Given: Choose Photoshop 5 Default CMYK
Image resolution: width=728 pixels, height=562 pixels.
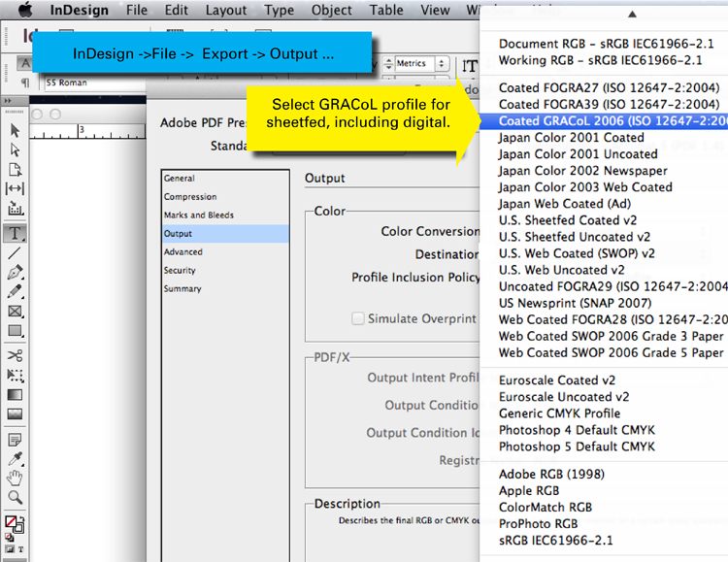Looking at the screenshot, I should [x=604, y=446].
